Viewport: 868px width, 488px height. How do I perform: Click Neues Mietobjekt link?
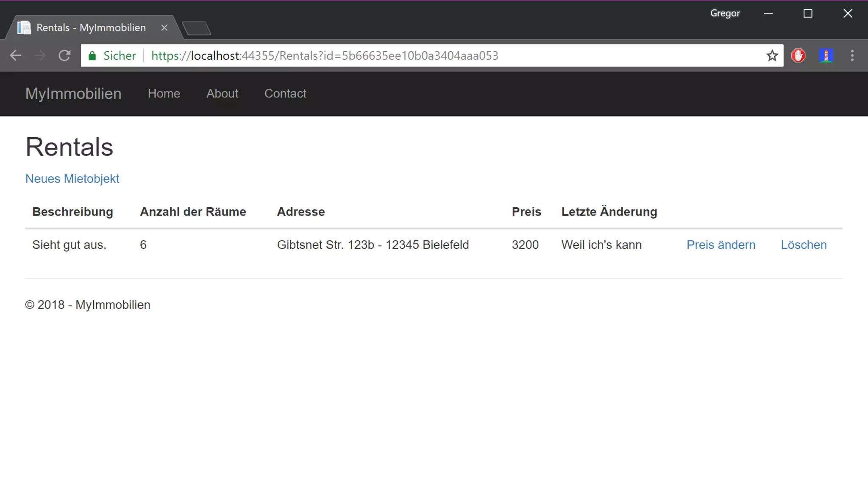point(72,179)
